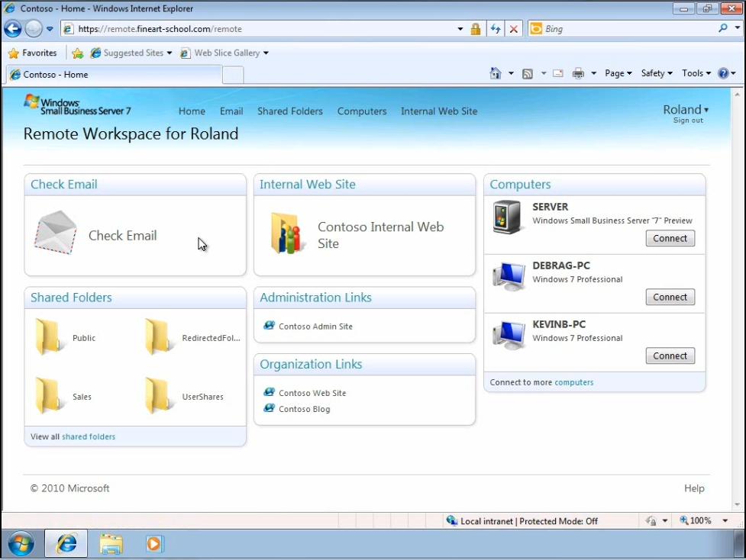
Task: Click the Sign out link
Action: pos(688,121)
